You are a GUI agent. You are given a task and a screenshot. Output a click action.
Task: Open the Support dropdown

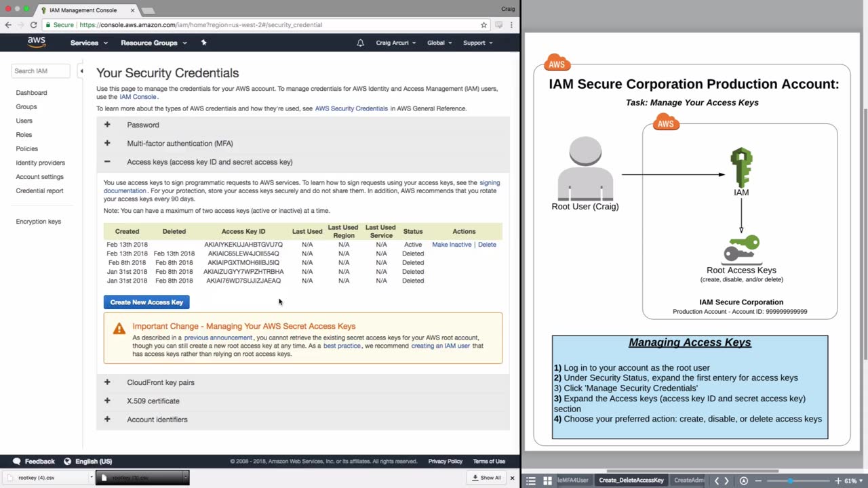tap(477, 43)
